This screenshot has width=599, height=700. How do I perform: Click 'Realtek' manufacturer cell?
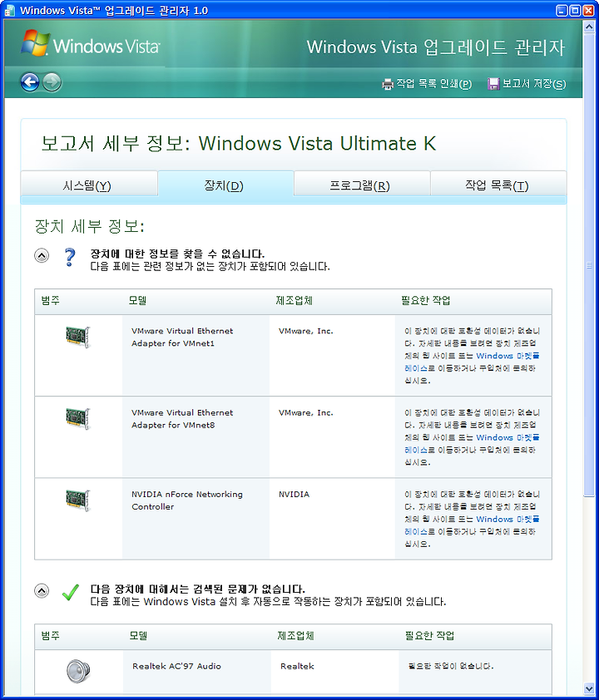click(x=297, y=666)
